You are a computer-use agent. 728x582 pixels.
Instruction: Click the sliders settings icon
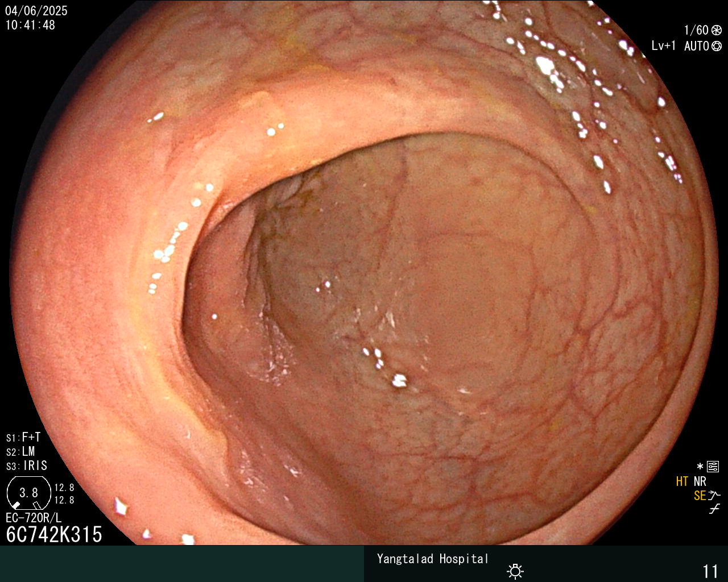[x=713, y=467]
